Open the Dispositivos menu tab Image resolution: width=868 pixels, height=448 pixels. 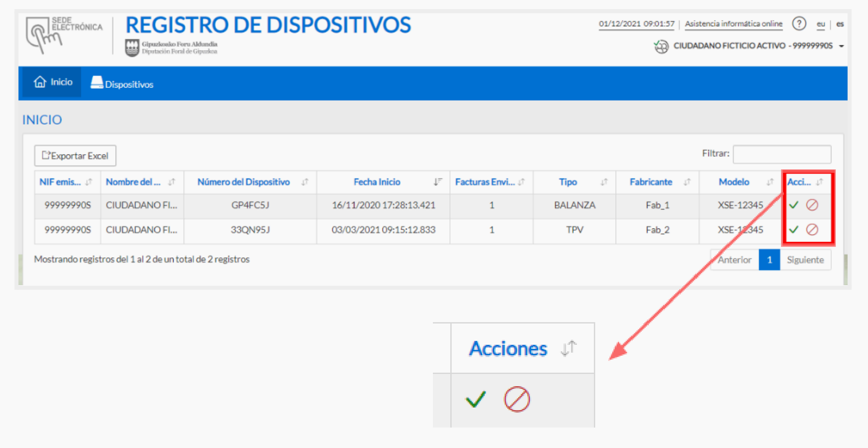[122, 83]
